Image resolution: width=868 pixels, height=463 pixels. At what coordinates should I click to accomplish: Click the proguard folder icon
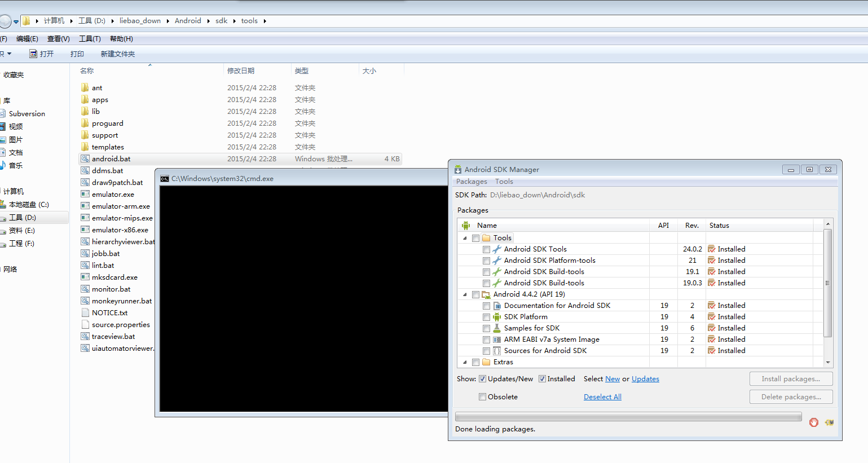pos(85,123)
